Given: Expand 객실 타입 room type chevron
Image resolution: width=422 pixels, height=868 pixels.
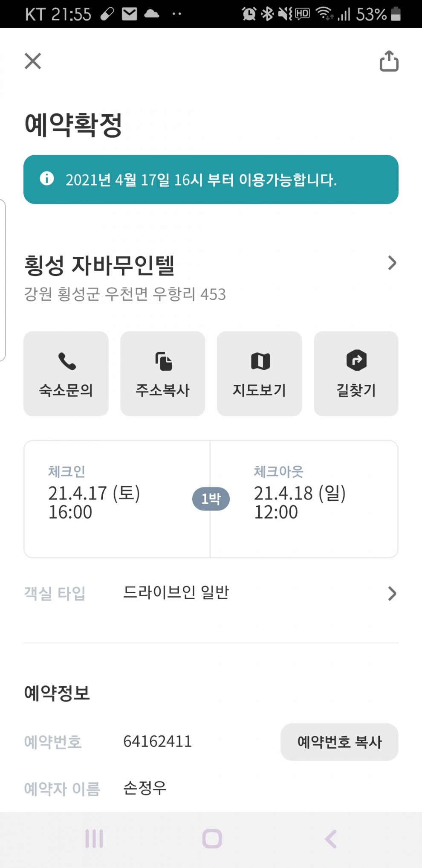Looking at the screenshot, I should pos(392,593).
